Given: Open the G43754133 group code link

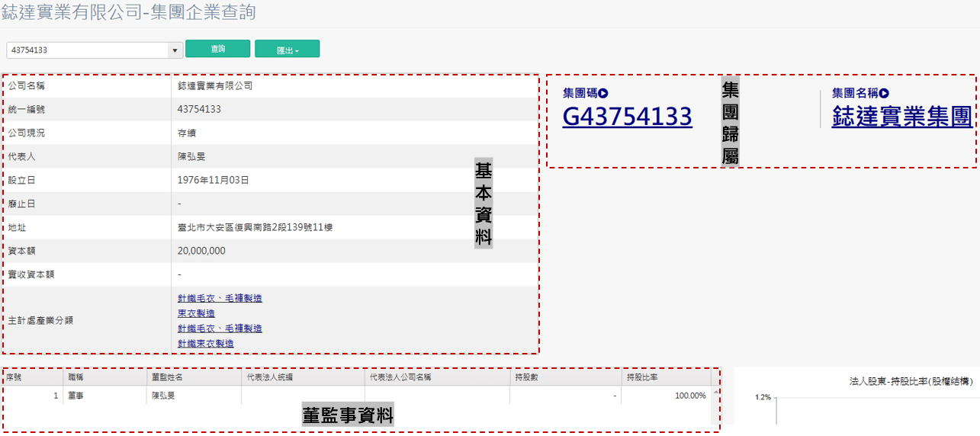Looking at the screenshot, I should click(x=627, y=117).
